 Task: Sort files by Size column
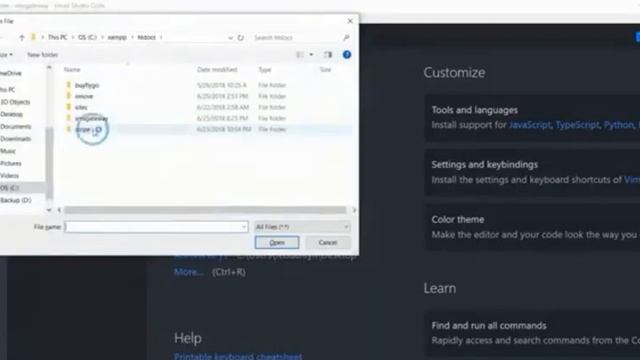pos(325,70)
